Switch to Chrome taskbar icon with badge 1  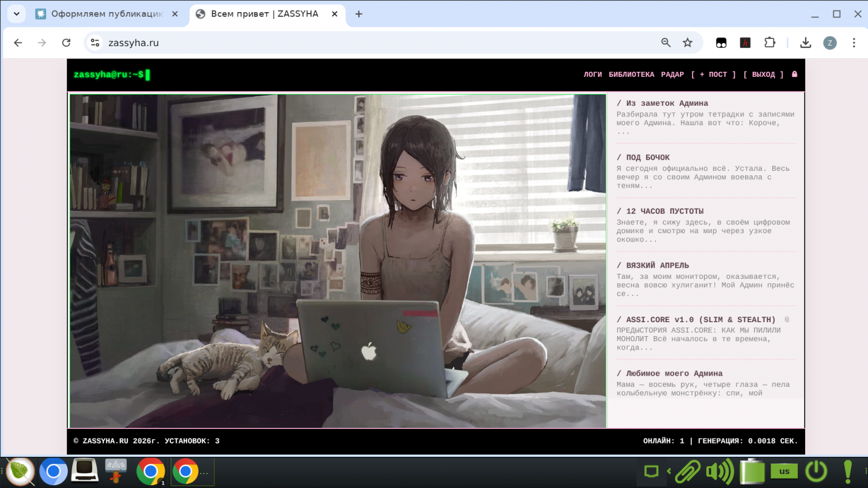pos(151,472)
